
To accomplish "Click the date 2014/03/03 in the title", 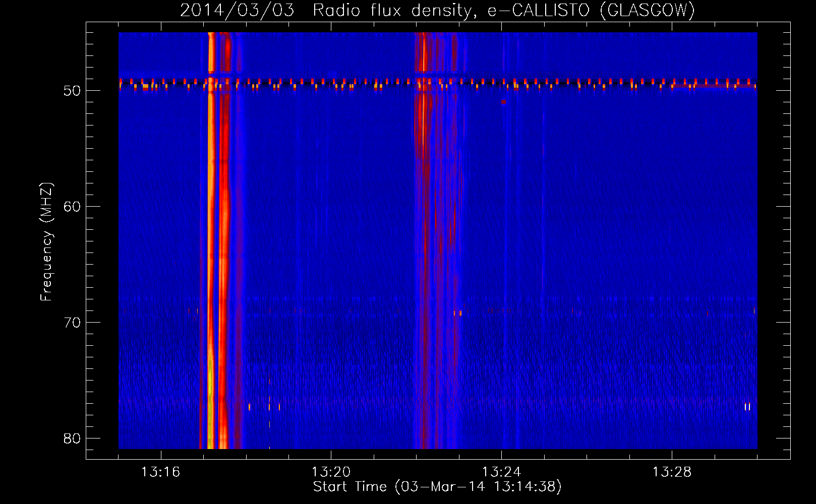I will pyautogui.click(x=237, y=11).
